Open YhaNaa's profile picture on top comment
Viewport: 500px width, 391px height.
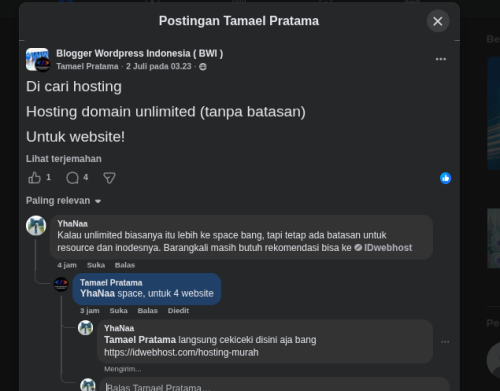click(x=36, y=225)
